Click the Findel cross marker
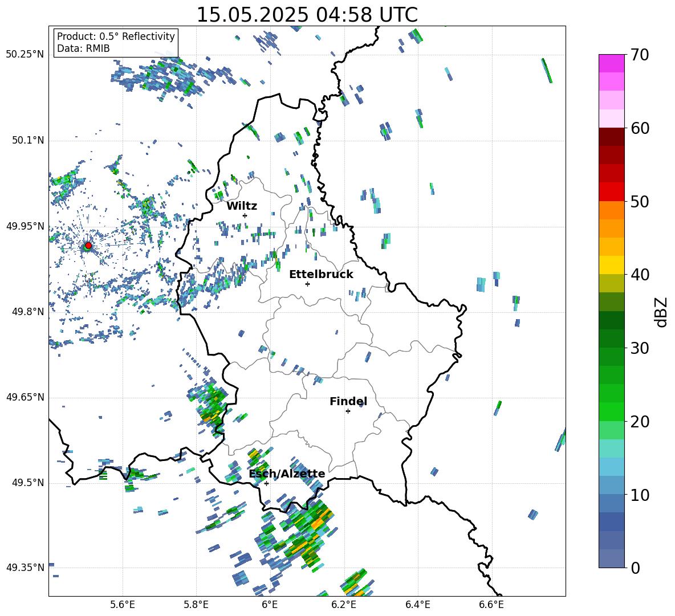Image resolution: width=675 pixels, height=616 pixels. 348,411
